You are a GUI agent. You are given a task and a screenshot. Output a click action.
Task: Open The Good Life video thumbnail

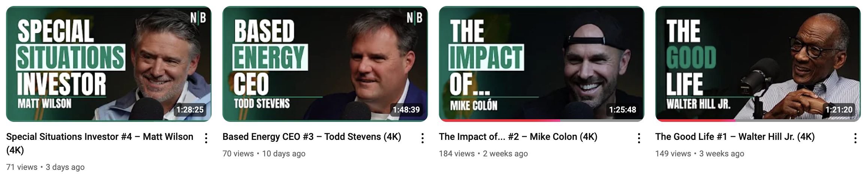click(758, 64)
